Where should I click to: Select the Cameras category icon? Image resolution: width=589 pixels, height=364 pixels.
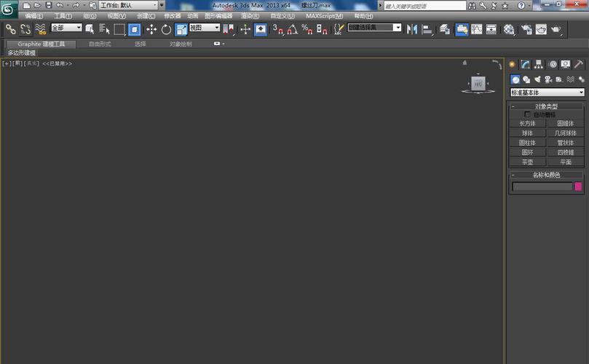tap(548, 79)
